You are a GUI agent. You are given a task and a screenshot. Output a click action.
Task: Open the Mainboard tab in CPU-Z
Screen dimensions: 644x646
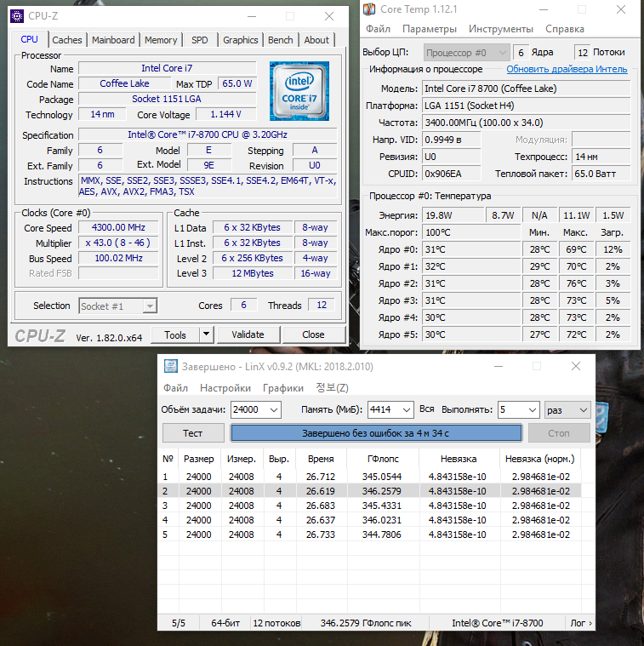pyautogui.click(x=113, y=40)
